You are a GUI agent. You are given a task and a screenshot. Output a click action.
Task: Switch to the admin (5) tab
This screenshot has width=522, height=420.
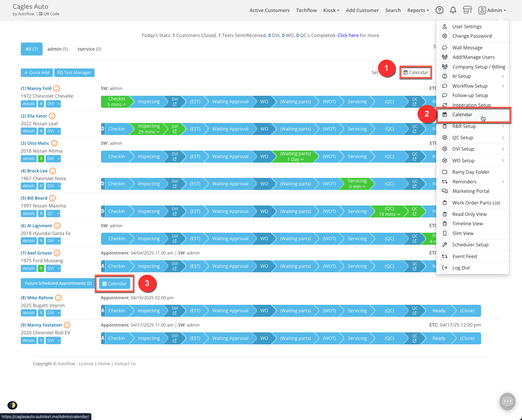tap(57, 49)
